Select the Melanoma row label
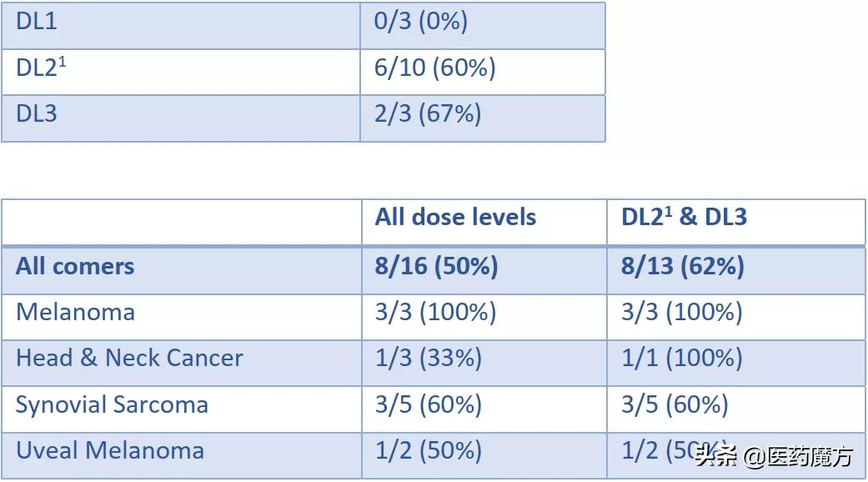Screen dimensions: 868x482 [75, 313]
